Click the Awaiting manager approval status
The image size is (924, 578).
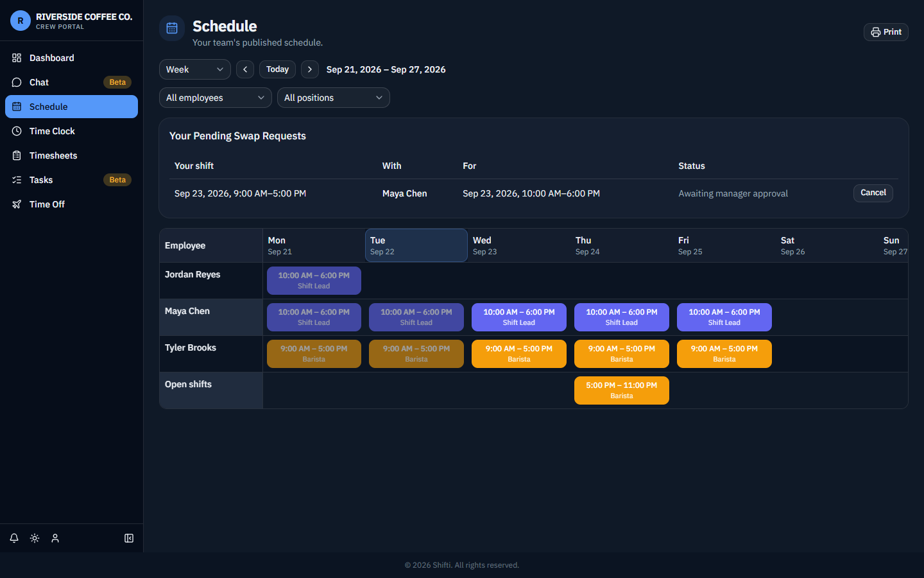click(x=733, y=193)
